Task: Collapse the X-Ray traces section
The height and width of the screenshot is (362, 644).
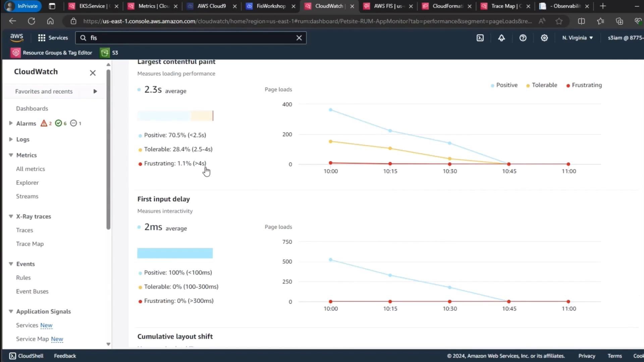Action: point(11,217)
